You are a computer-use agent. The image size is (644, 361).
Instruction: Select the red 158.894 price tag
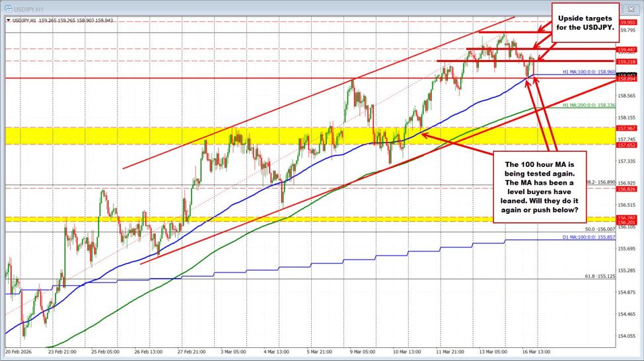(626, 79)
